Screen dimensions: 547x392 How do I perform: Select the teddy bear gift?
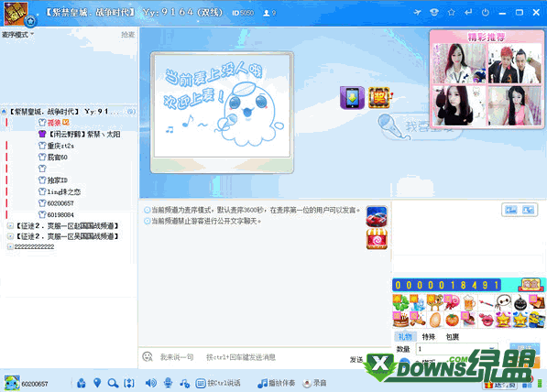point(434,303)
